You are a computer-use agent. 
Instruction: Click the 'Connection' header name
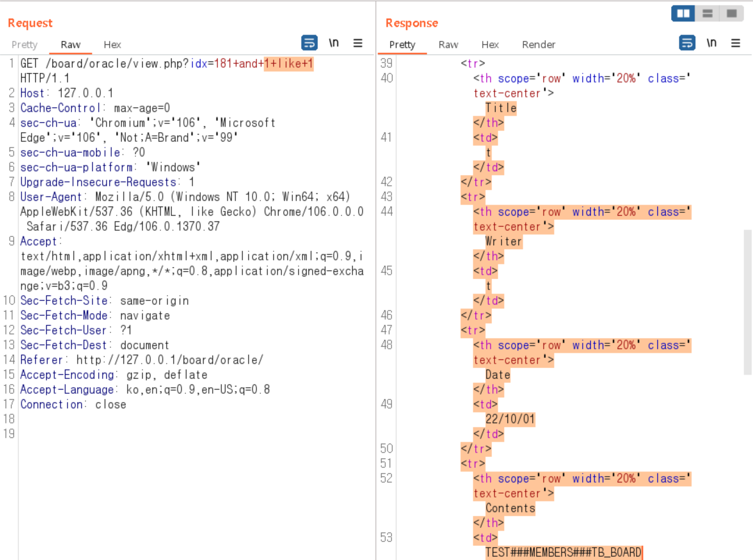52,405
